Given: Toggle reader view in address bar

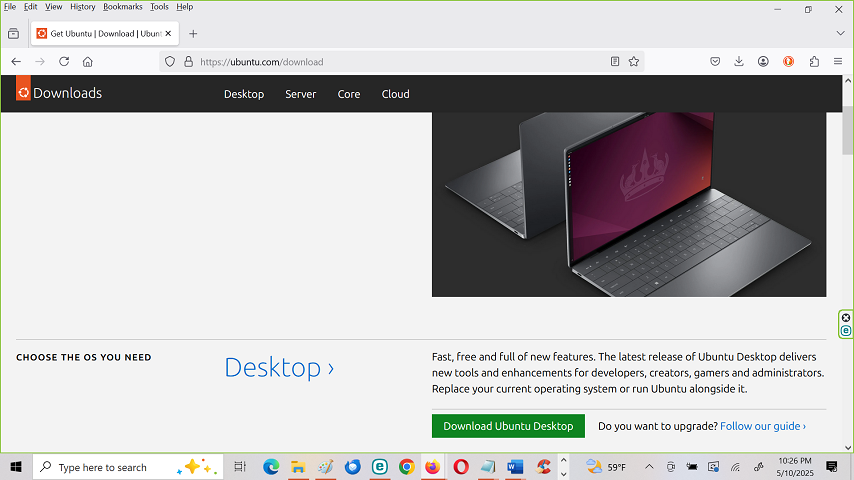Looking at the screenshot, I should pos(615,61).
